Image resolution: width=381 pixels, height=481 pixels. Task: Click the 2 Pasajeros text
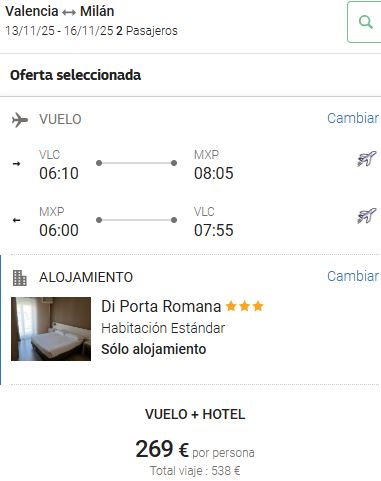(147, 31)
